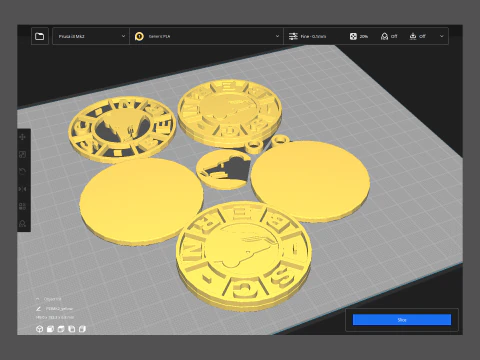Click the yellow extruder 1 material icon
The height and width of the screenshot is (360, 480).
click(x=139, y=36)
